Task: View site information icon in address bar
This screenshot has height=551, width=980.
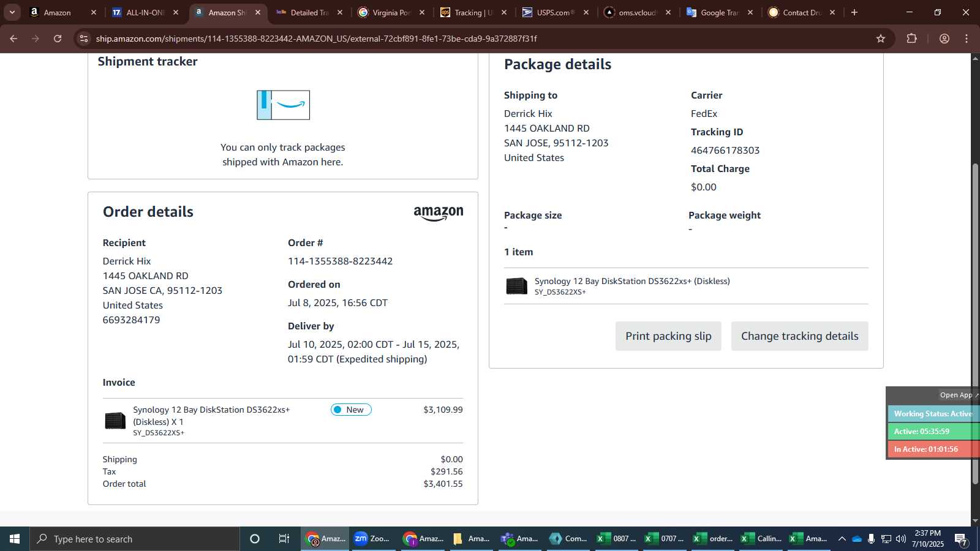Action: [84, 39]
